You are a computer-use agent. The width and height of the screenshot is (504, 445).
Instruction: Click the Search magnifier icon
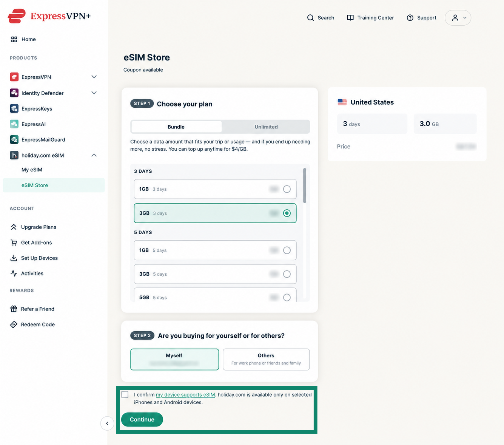310,18
